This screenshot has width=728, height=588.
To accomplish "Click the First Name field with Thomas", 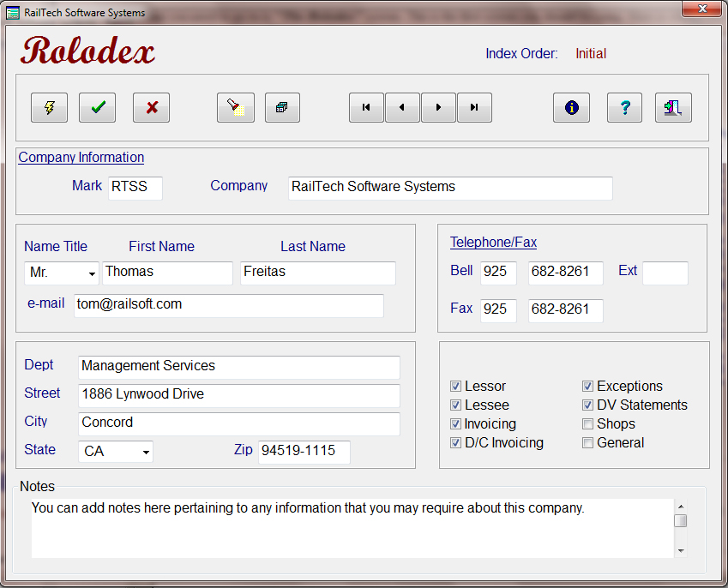I will (167, 273).
